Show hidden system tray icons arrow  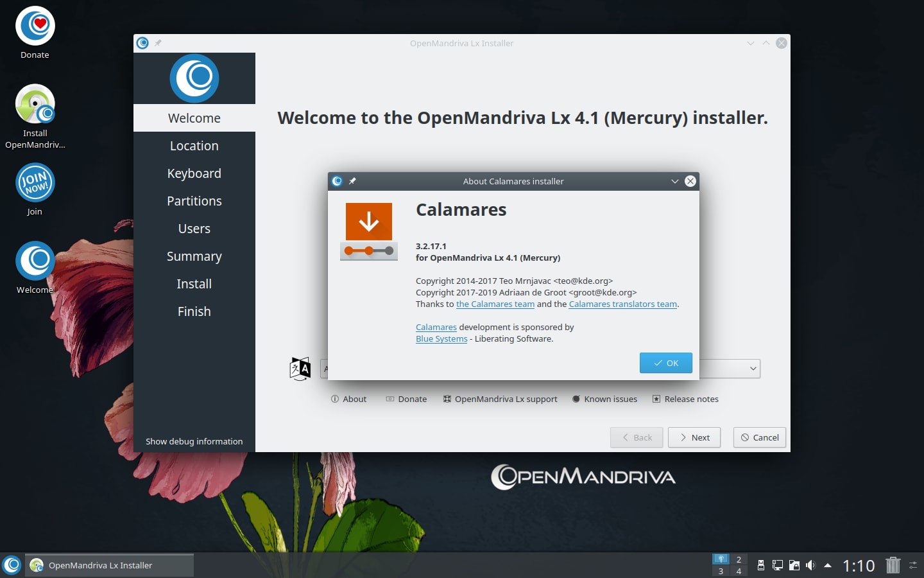click(x=828, y=565)
